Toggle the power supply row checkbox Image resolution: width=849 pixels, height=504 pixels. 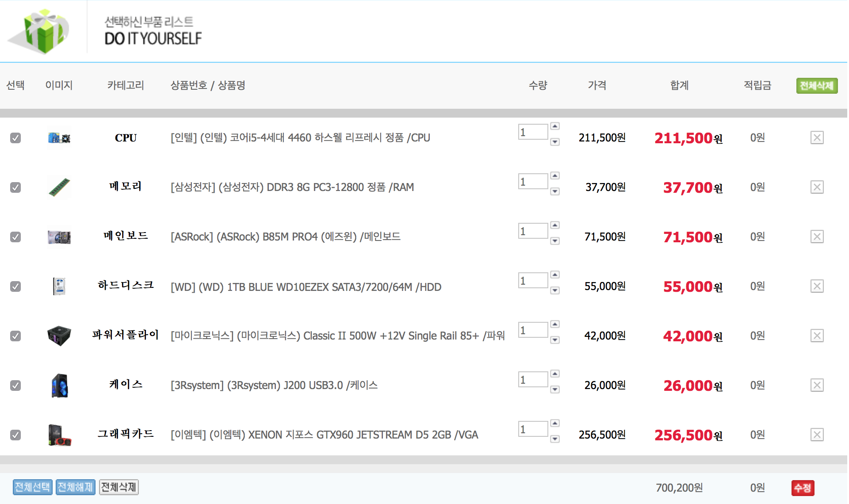(15, 336)
